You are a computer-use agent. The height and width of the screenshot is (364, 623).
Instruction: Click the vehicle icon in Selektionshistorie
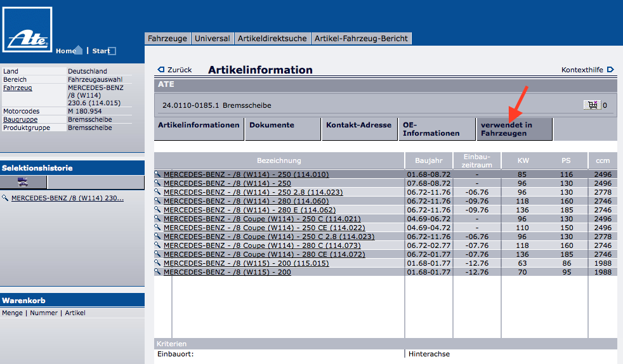pyautogui.click(x=23, y=182)
